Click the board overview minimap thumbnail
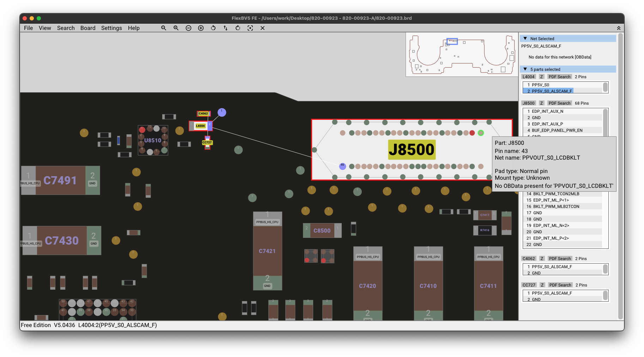Image resolution: width=644 pixels, height=357 pixels. tap(462, 55)
